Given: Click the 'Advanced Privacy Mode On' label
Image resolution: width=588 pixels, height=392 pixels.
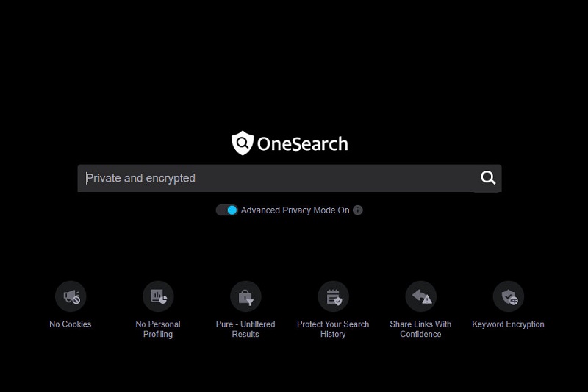Looking at the screenshot, I should click(295, 210).
